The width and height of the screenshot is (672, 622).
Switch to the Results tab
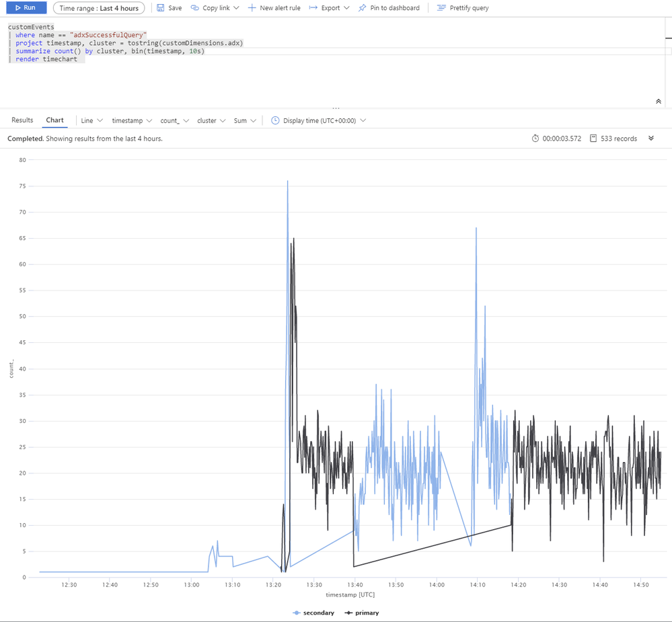[22, 120]
